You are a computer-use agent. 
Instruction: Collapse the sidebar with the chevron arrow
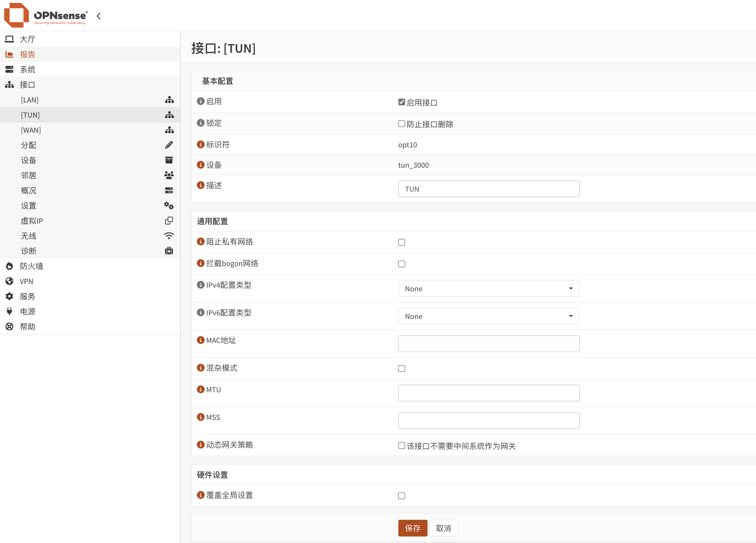[x=99, y=16]
